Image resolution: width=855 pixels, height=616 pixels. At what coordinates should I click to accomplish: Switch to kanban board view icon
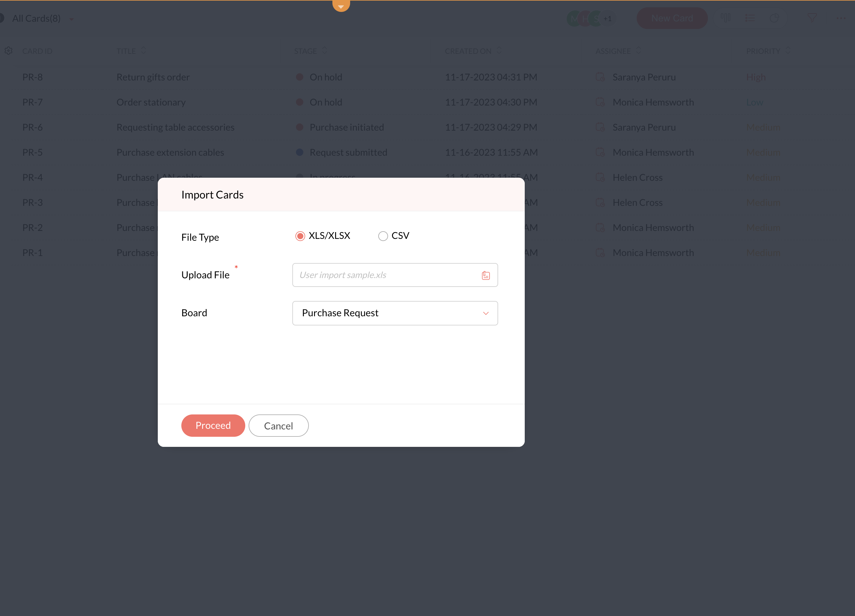[x=725, y=18]
